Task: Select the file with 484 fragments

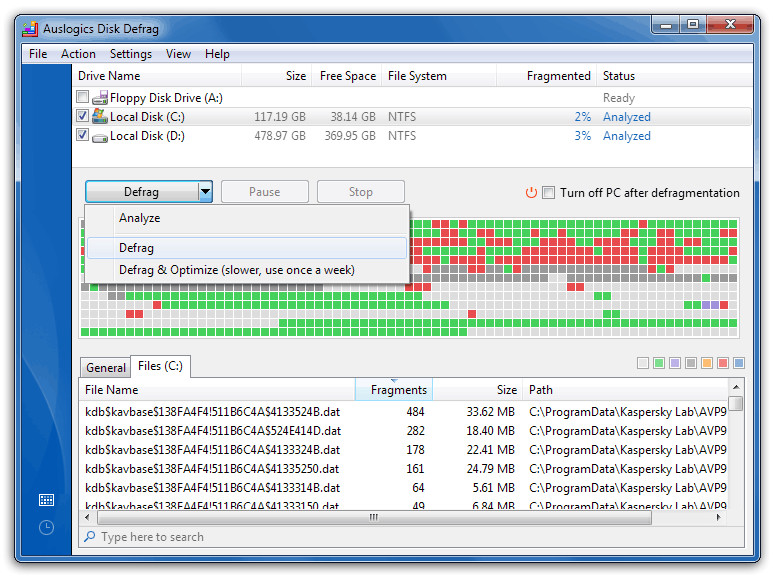Action: [x=404, y=411]
